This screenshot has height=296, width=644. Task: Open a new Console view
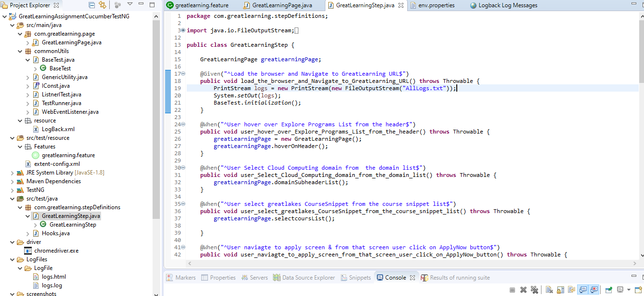coord(638,290)
